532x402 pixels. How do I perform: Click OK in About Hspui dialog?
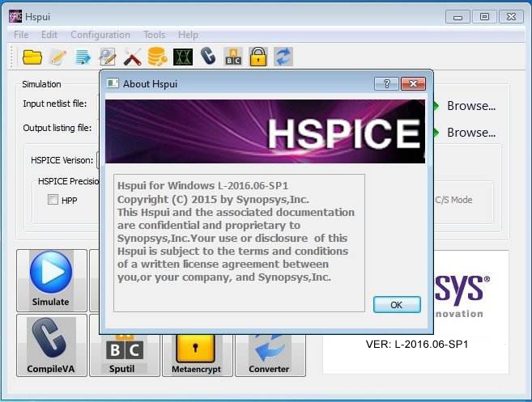click(397, 305)
